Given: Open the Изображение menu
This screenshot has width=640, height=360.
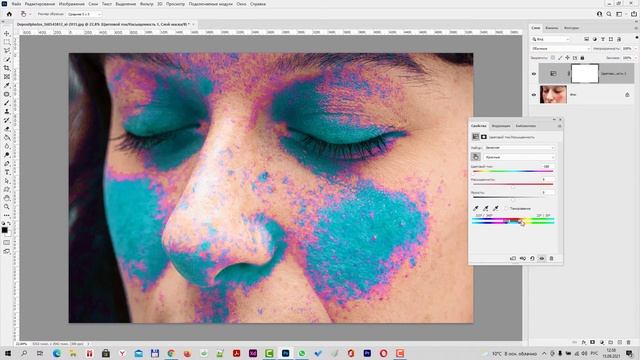Looking at the screenshot, I should tap(72, 4).
